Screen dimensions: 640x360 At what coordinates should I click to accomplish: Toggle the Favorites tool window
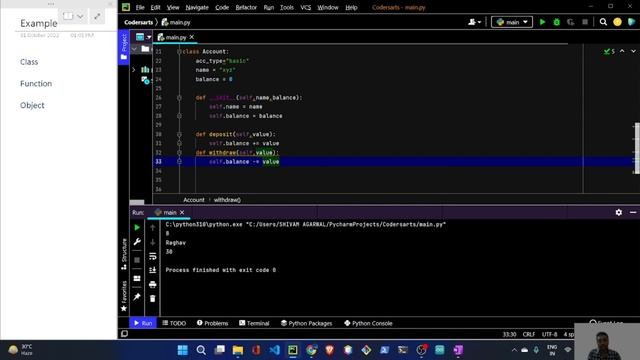pyautogui.click(x=124, y=296)
